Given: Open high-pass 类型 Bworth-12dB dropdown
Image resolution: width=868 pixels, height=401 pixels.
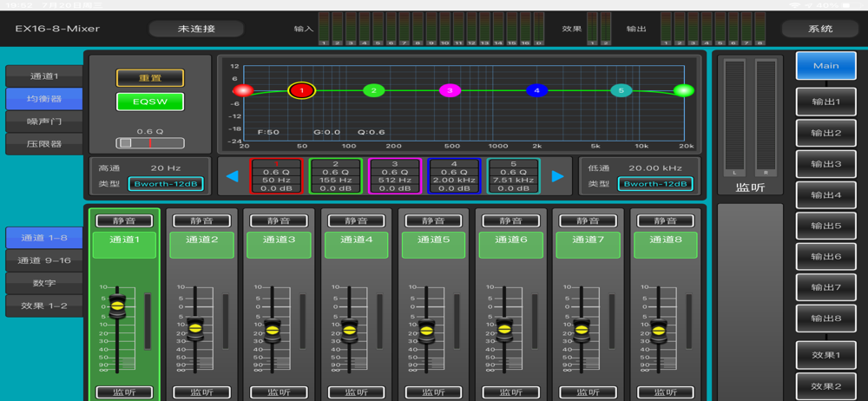Looking at the screenshot, I should coord(166,184).
